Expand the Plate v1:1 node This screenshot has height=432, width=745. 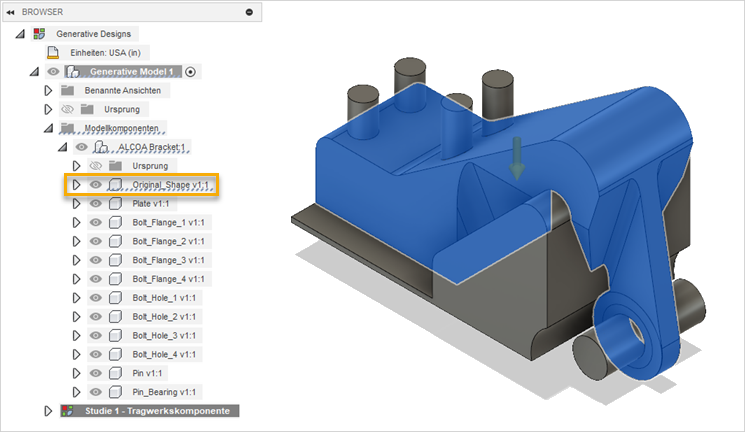(76, 204)
